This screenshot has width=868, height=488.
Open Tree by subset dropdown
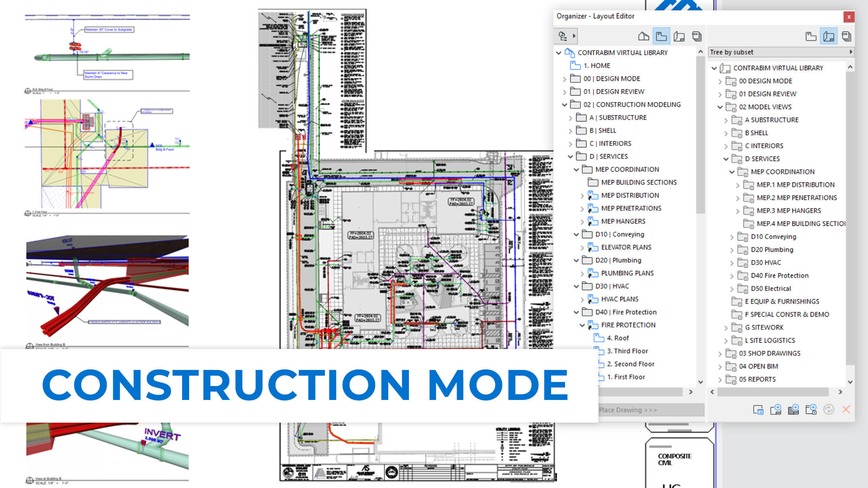pos(781,52)
